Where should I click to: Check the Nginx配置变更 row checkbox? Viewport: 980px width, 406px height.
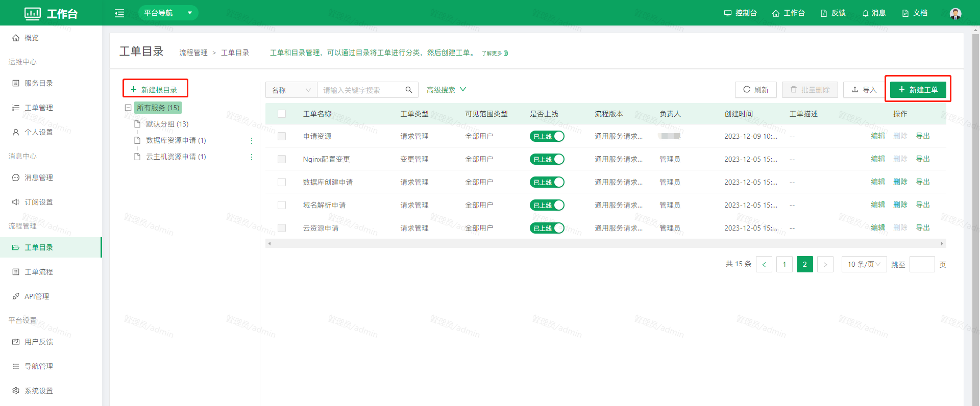coord(282,159)
